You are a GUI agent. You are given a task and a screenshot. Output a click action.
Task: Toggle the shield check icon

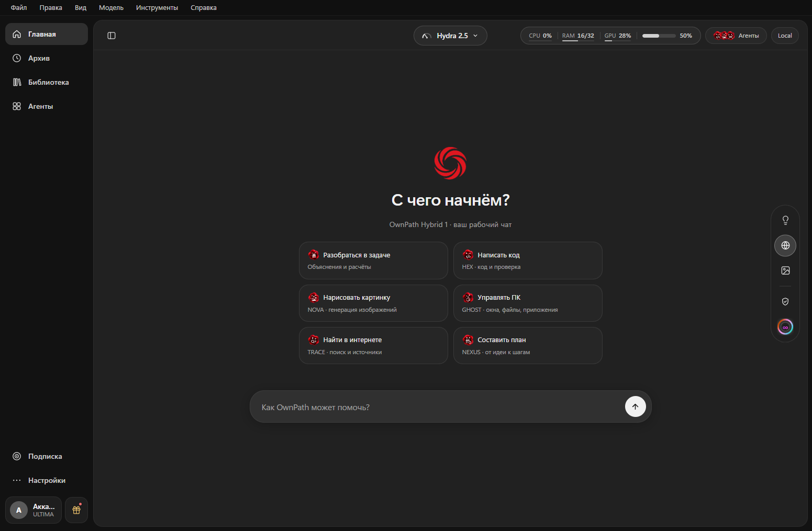point(785,301)
